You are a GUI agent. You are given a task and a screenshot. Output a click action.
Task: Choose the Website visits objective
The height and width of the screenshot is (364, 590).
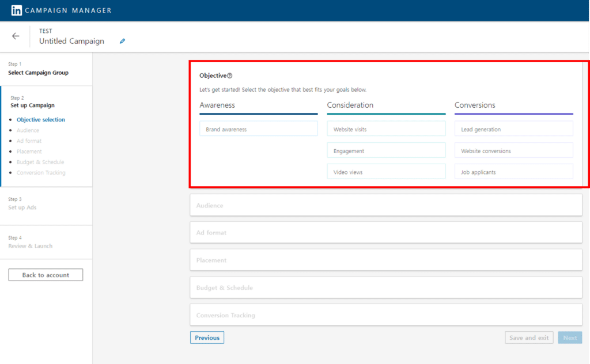386,129
